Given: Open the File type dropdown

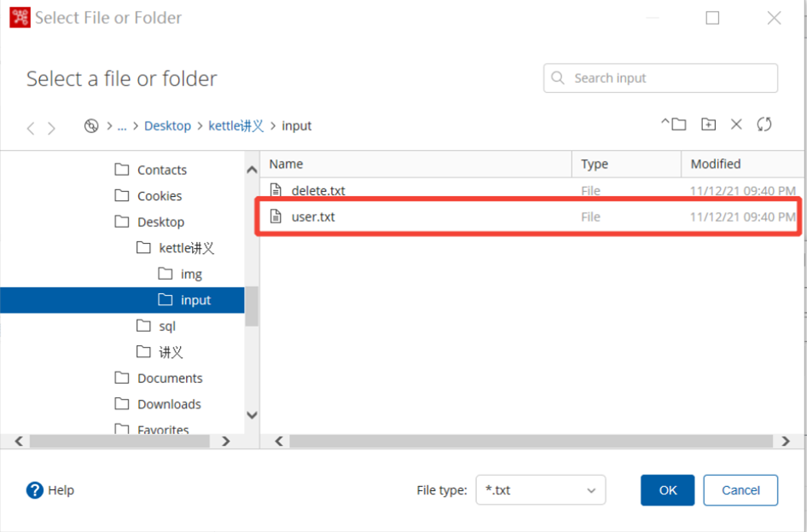Looking at the screenshot, I should click(540, 490).
